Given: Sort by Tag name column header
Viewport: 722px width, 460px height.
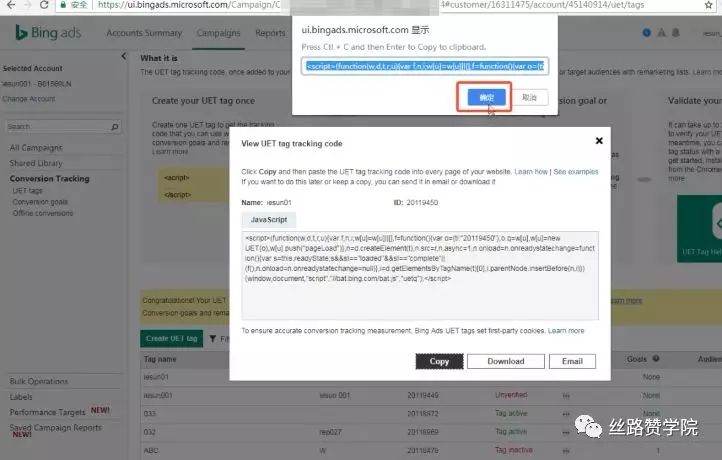Looking at the screenshot, I should coord(160,359).
